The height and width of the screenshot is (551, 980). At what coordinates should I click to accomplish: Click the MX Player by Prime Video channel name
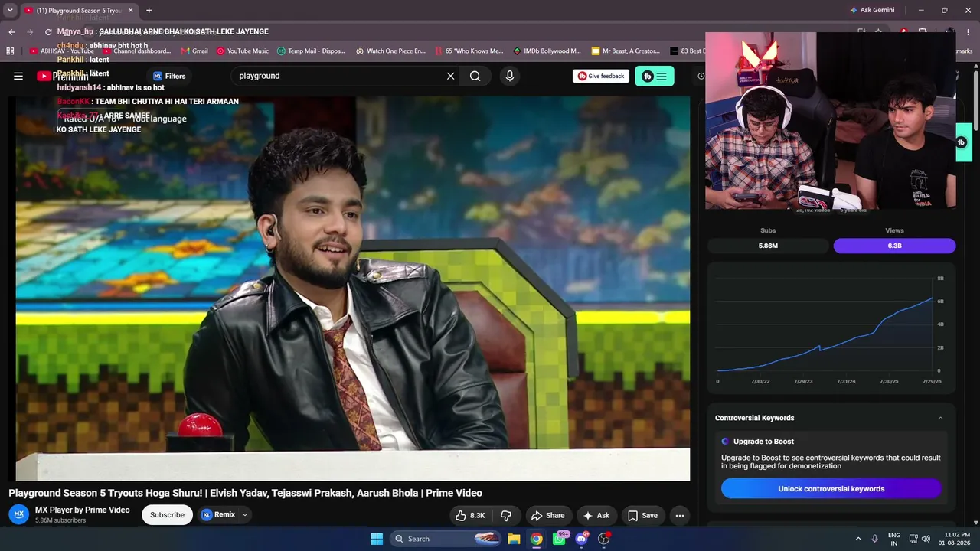coord(83,510)
